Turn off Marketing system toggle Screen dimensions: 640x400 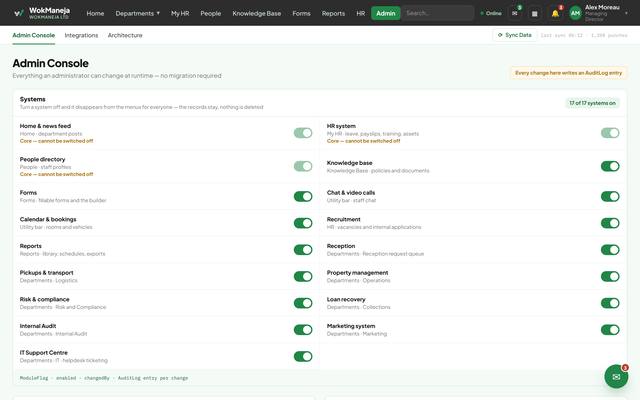(610, 329)
